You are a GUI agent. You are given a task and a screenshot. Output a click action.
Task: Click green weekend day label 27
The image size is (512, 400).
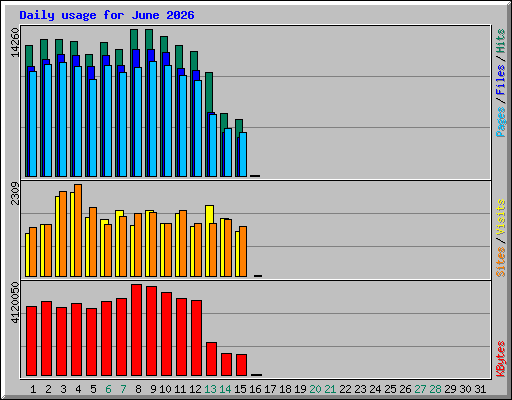(x=420, y=389)
